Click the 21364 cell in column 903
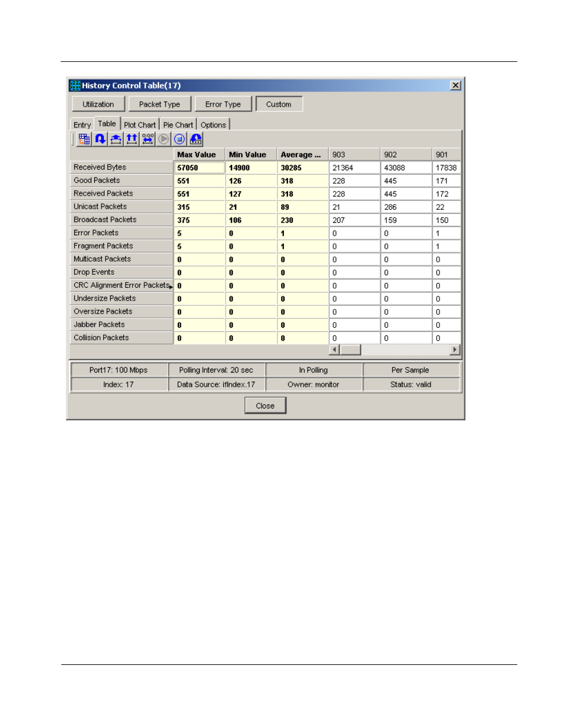The width and height of the screenshot is (562, 728). [355, 168]
